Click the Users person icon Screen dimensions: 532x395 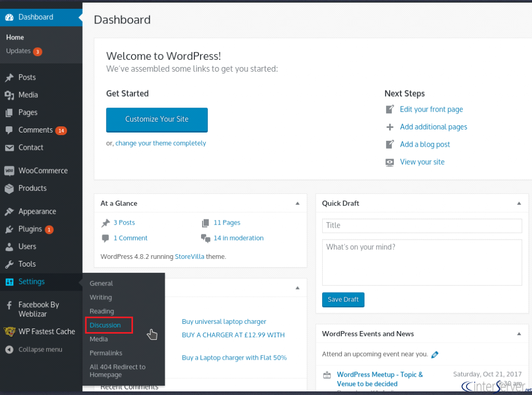coord(9,247)
